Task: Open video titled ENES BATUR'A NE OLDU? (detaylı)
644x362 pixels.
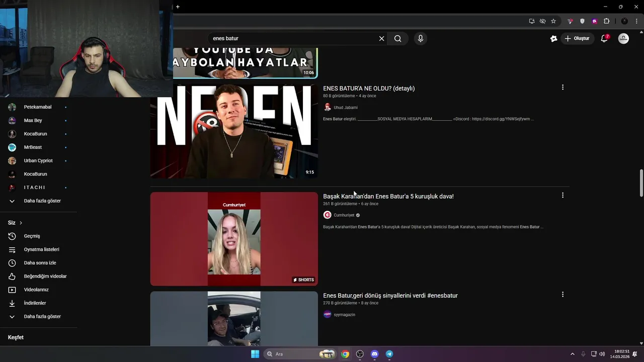Action: [369, 88]
